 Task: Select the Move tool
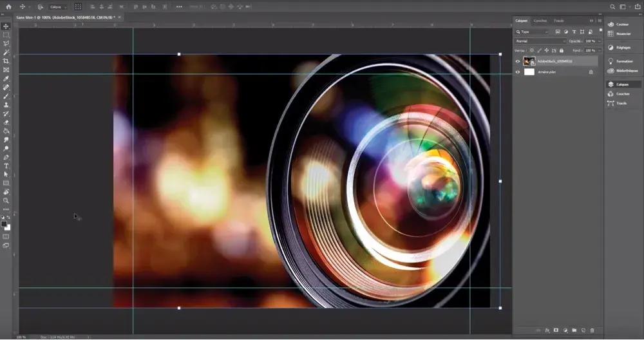[6, 26]
